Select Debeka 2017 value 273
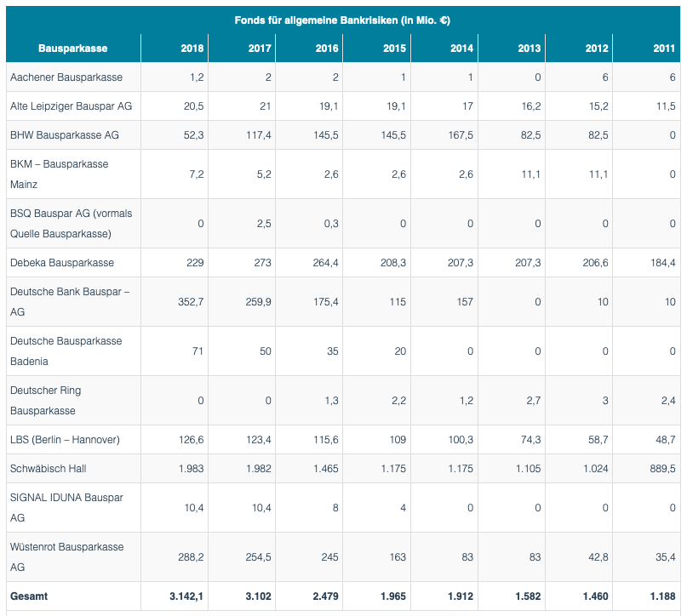Image resolution: width=687 pixels, height=616 pixels. point(262,263)
